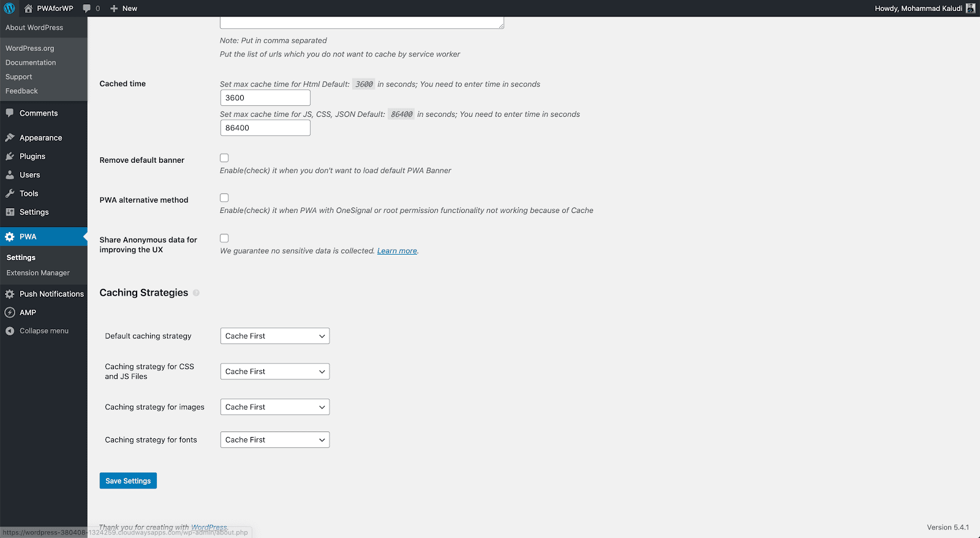Click the AMP lightning icon

[10, 313]
